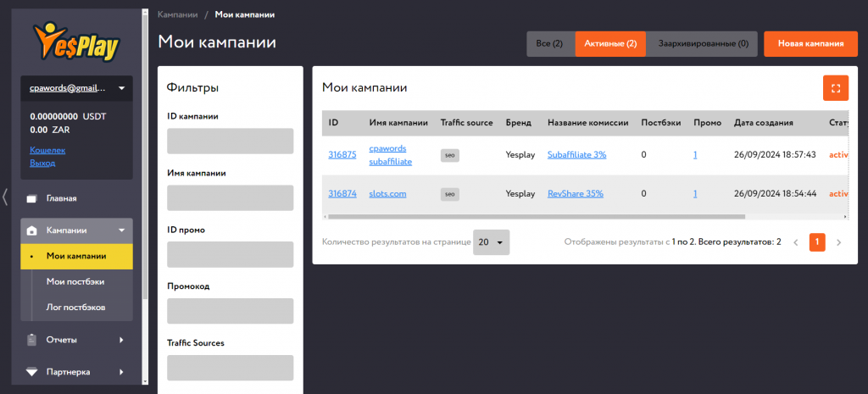Click the home icon beside Главная
868x394 pixels.
coord(32,198)
